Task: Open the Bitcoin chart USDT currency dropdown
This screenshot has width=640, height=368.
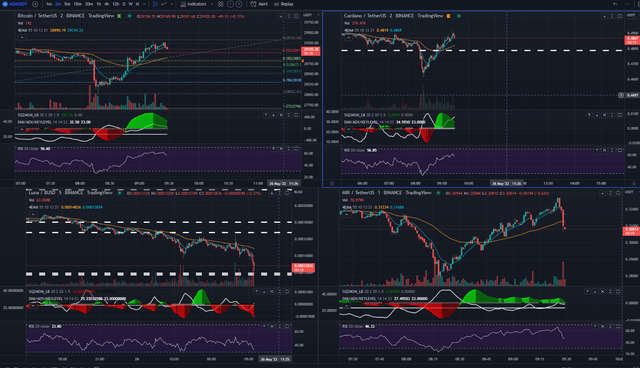Action: click(310, 15)
